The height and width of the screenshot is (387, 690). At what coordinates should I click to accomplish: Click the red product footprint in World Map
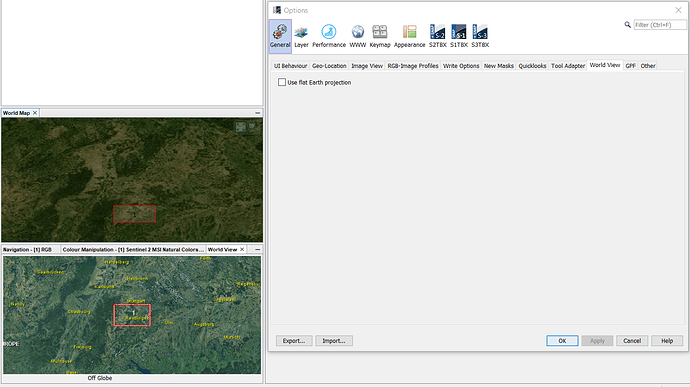[135, 214]
